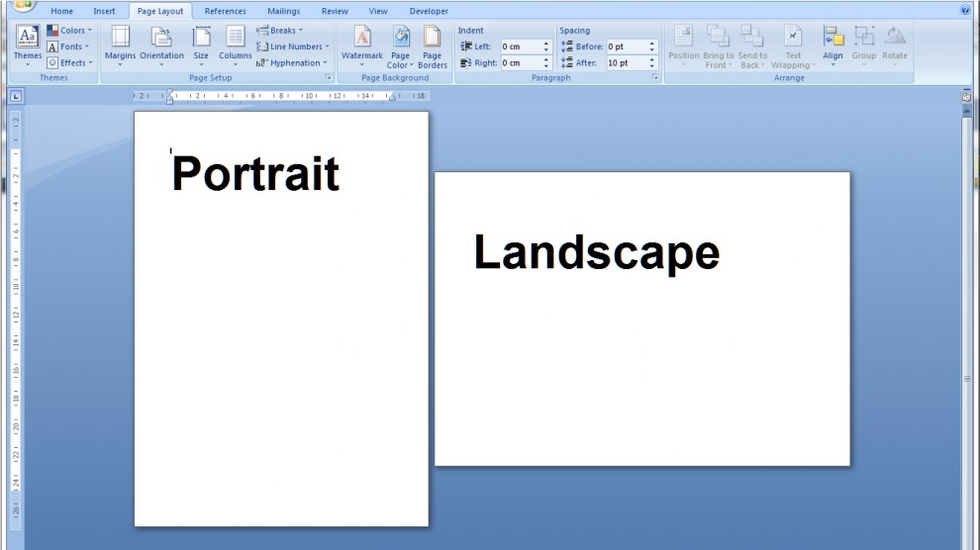The image size is (980, 550).
Task: Open the Line Numbers dropdown
Action: tap(294, 46)
